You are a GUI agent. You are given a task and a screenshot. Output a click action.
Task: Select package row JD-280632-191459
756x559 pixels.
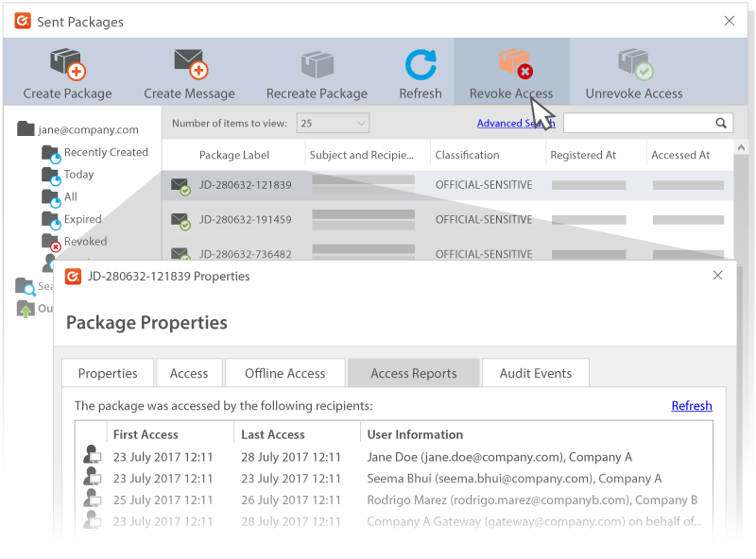tap(448, 220)
